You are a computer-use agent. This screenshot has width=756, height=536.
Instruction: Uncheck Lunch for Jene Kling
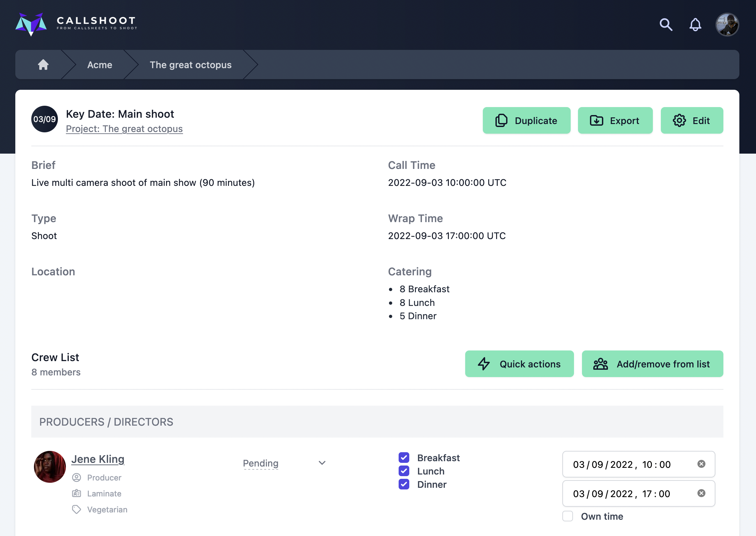point(404,471)
